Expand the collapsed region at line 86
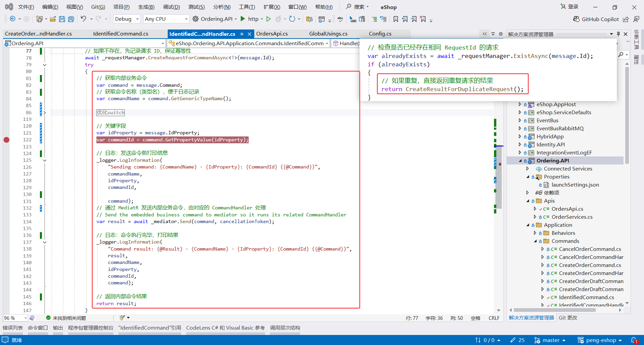 (45, 113)
